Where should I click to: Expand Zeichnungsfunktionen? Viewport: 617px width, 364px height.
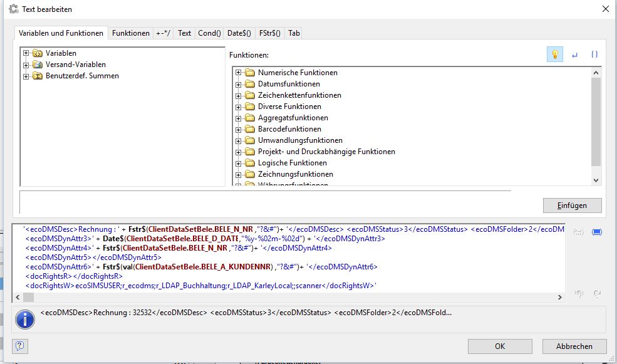pyautogui.click(x=238, y=175)
